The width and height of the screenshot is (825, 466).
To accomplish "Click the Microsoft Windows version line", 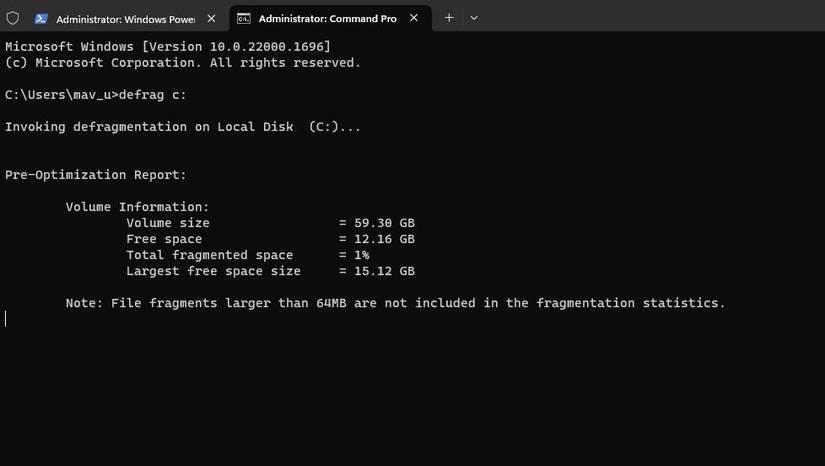I will [167, 47].
